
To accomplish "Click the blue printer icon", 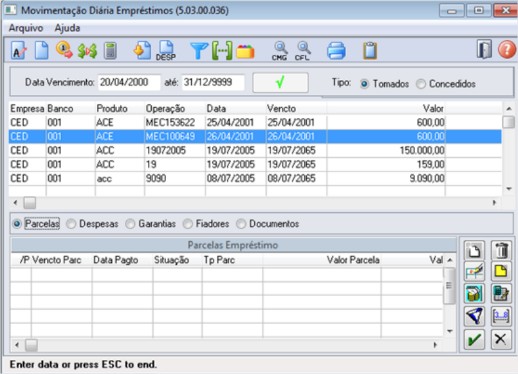I will pos(336,51).
